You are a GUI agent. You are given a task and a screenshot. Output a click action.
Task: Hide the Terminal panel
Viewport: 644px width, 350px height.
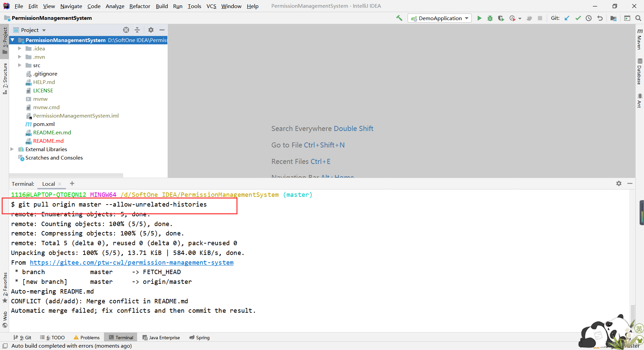click(630, 183)
